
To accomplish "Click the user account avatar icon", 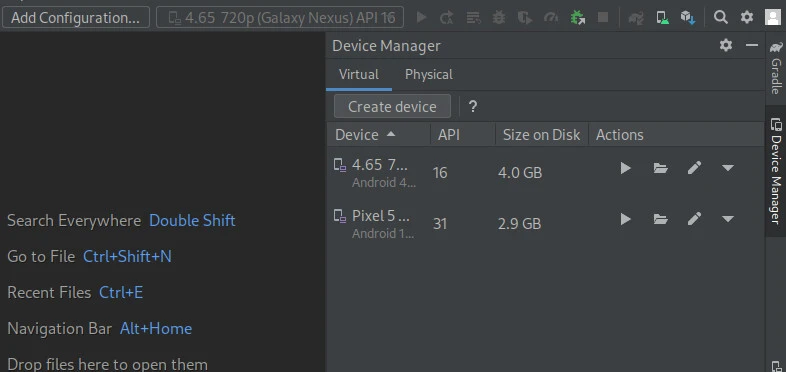I will (773, 18).
